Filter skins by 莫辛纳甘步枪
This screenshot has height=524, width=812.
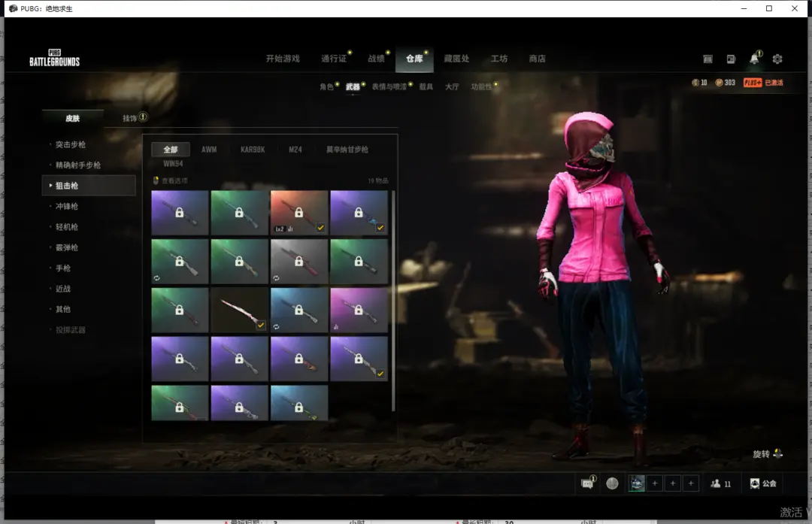(347, 150)
